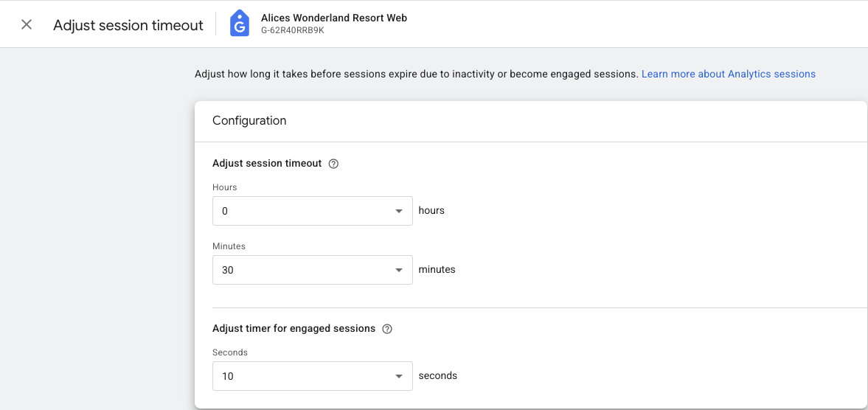This screenshot has width=868, height=410.
Task: Click the Alices Wonderland Resort Web name
Action: 333,18
